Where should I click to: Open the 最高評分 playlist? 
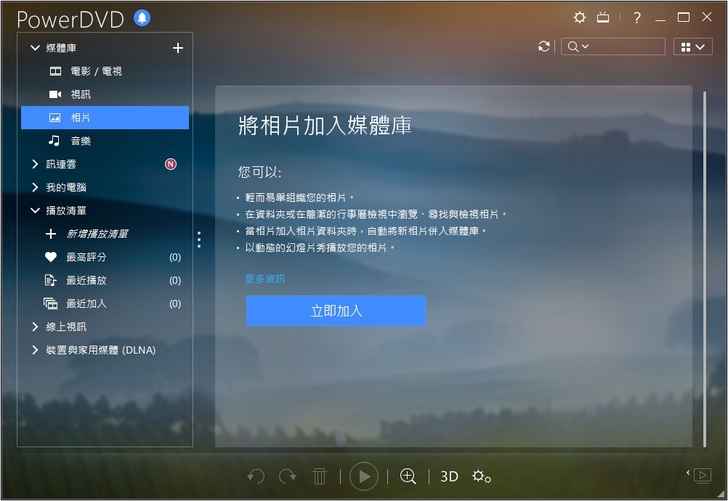pos(105,257)
